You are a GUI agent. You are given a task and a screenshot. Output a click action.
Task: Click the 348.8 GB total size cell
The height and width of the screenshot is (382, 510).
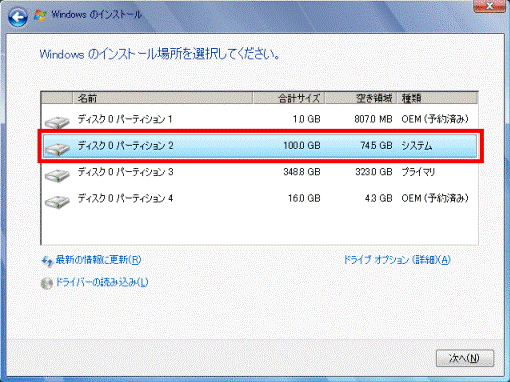[x=302, y=172]
